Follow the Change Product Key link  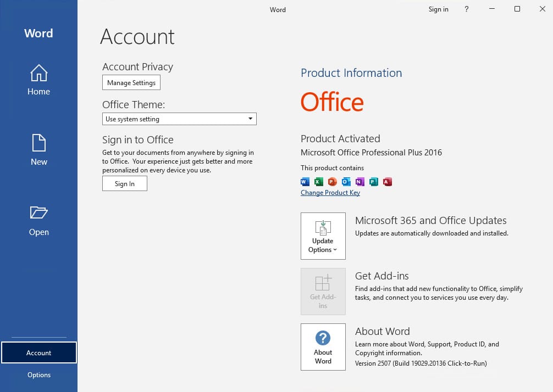(330, 193)
